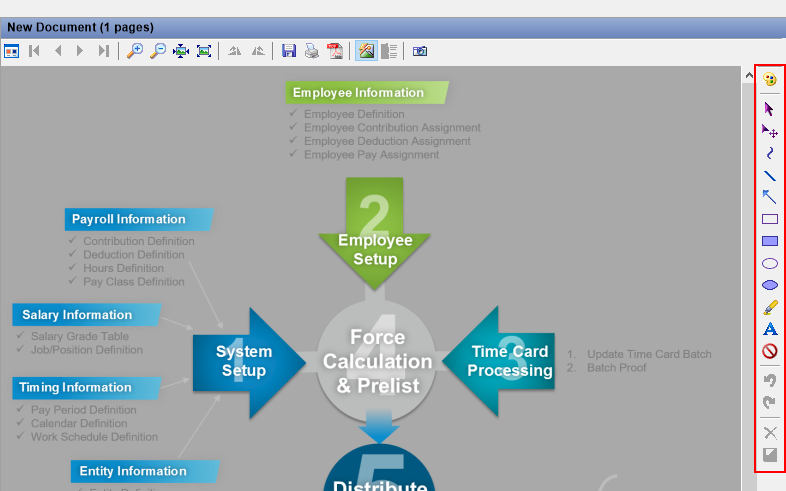Toggle the highlighted image view mode button

[x=366, y=51]
